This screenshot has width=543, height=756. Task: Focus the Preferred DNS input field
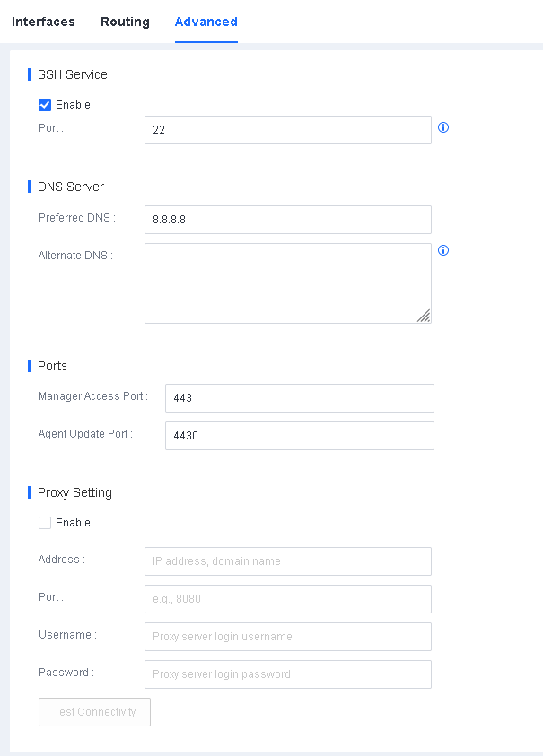[287, 220]
